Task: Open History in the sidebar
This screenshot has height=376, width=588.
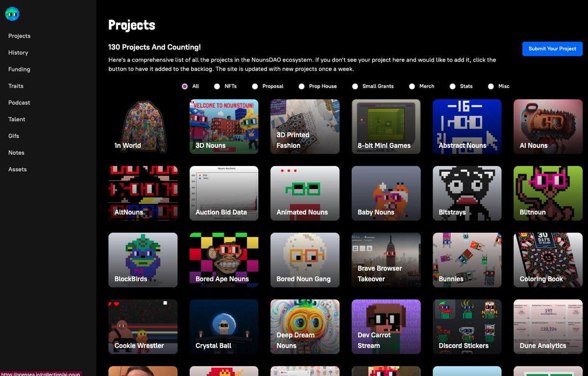Action: [18, 53]
